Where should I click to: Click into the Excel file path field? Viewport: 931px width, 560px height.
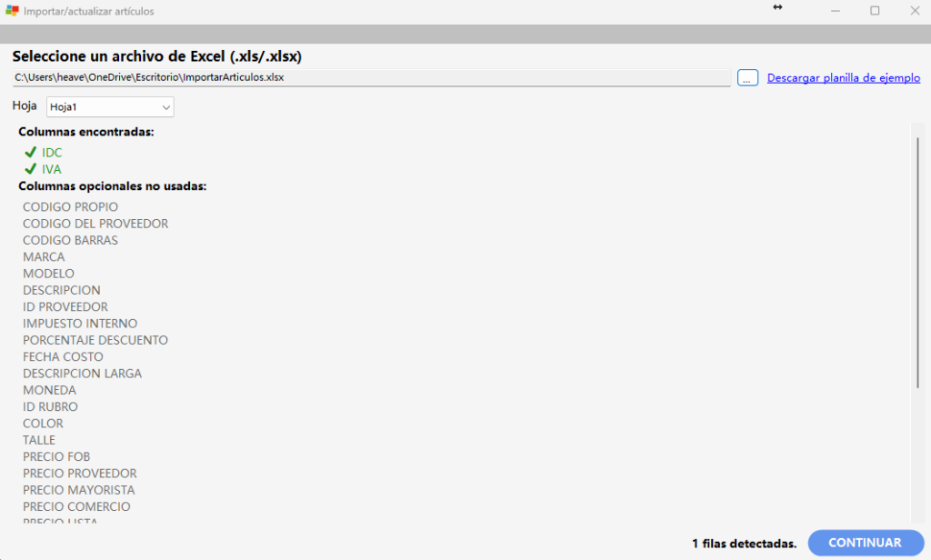(371, 78)
